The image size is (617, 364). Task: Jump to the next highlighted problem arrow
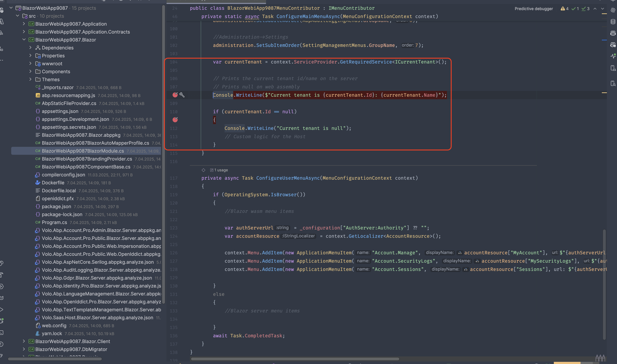pos(603,9)
